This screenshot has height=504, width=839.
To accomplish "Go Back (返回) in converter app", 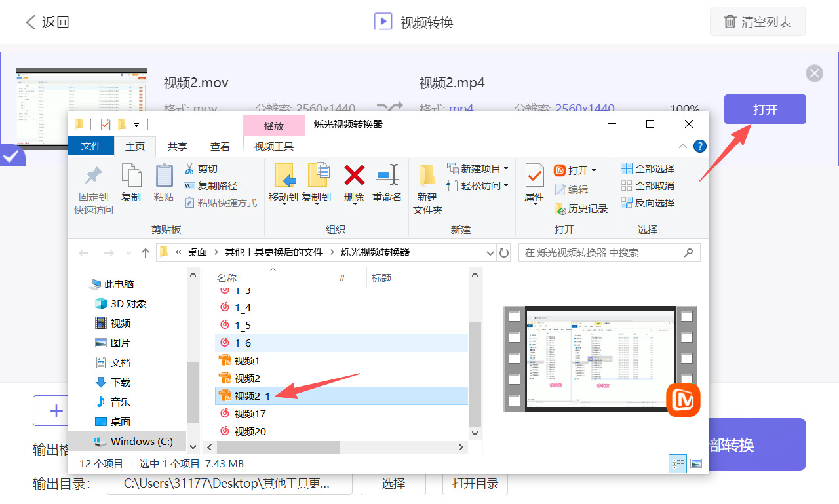I will click(47, 22).
